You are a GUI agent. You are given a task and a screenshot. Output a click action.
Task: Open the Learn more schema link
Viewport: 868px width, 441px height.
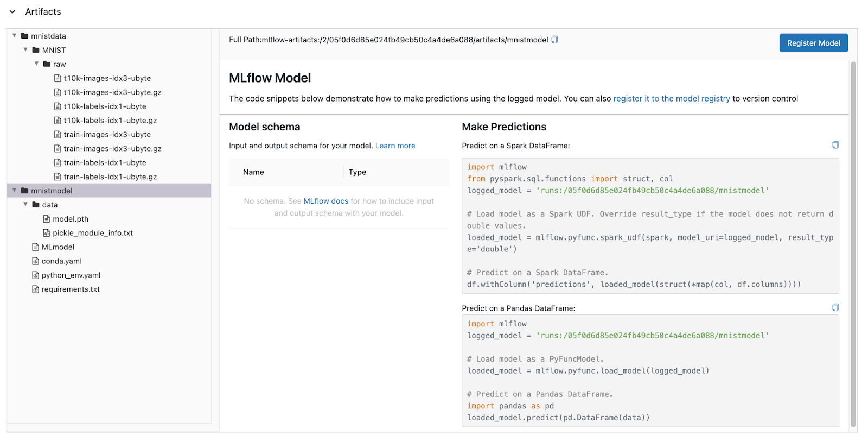395,146
